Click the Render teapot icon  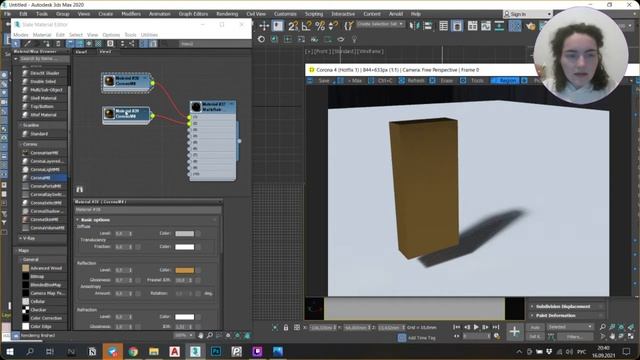click(530, 26)
